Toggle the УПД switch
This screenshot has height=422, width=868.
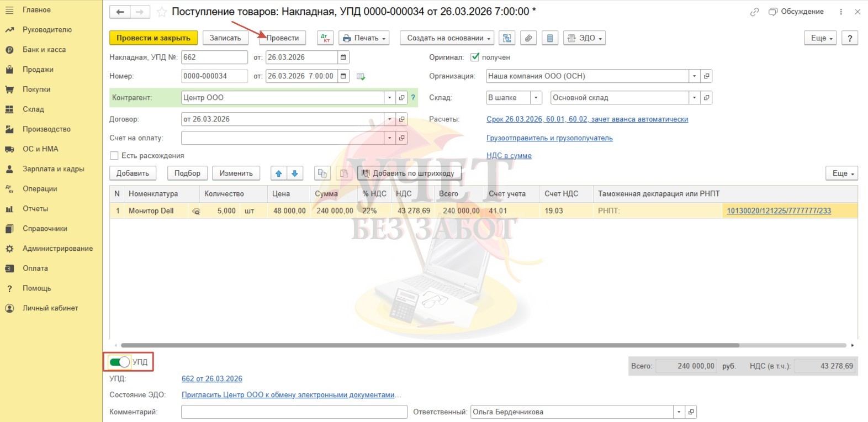[120, 362]
